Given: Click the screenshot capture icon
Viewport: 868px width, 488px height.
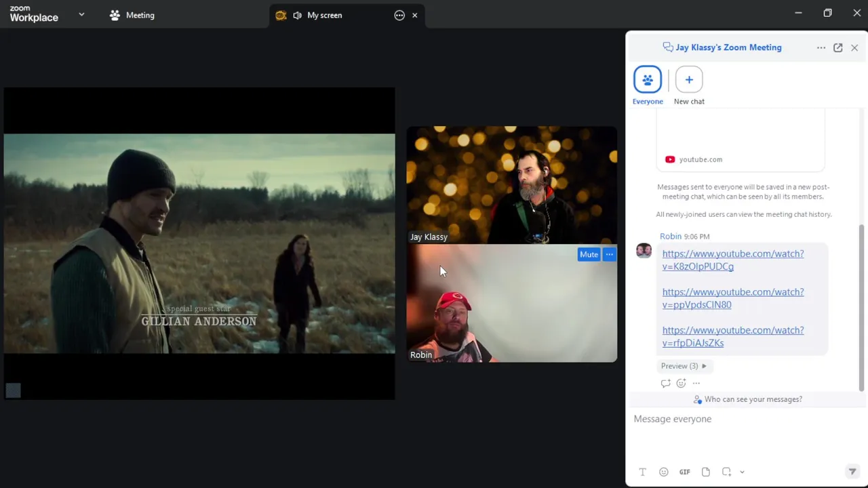Looking at the screenshot, I should (726, 472).
